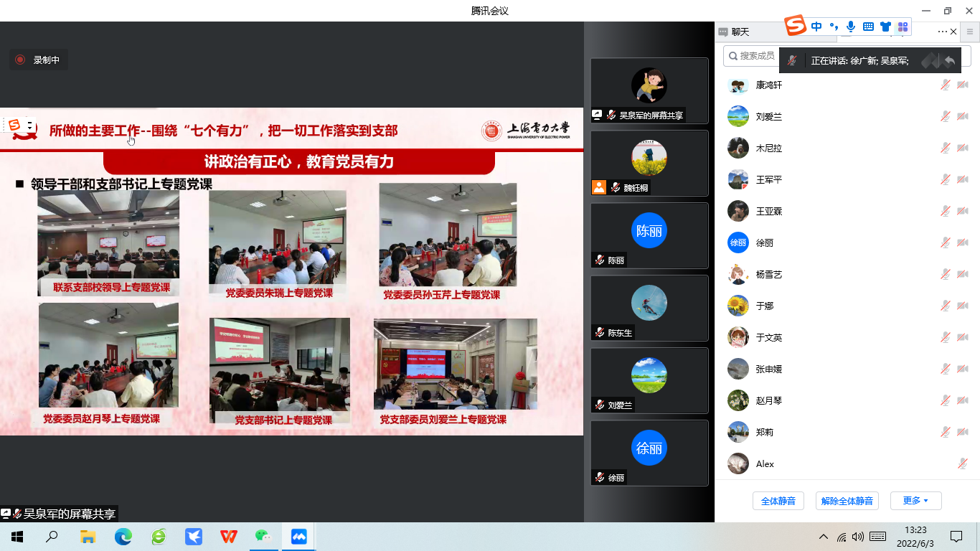
Task: Click the muted microphone icon on the floating bar
Action: pos(792,60)
